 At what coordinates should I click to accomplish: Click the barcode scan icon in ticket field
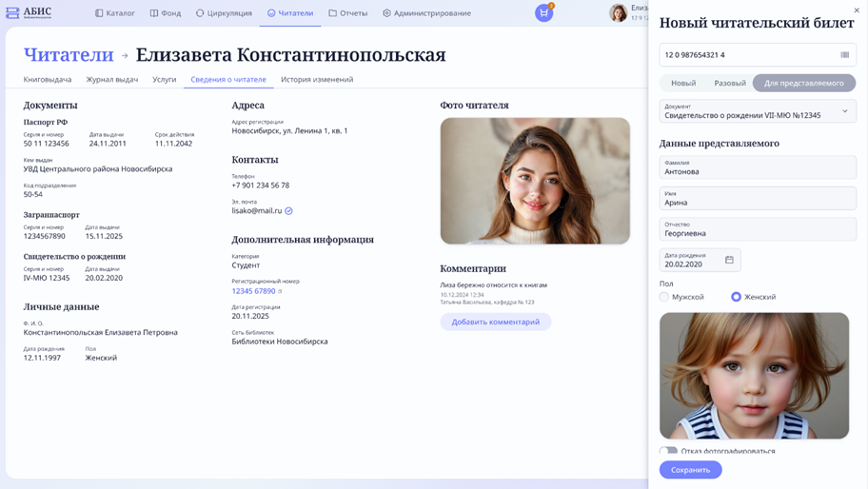pos(844,55)
